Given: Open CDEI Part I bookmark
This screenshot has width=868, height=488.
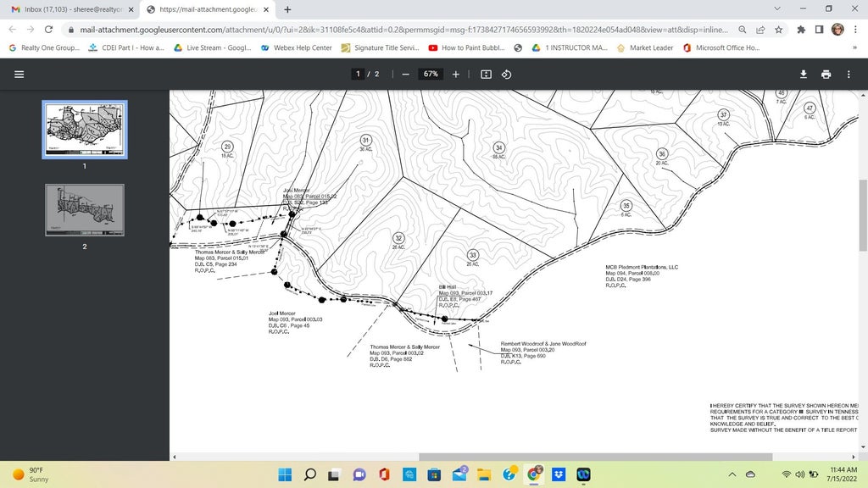Looking at the screenshot, I should [x=126, y=47].
